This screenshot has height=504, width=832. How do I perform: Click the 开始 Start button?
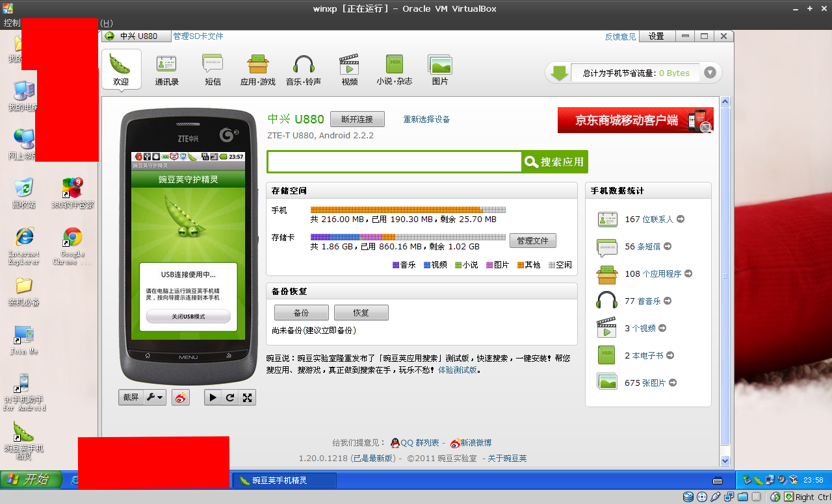point(31,480)
